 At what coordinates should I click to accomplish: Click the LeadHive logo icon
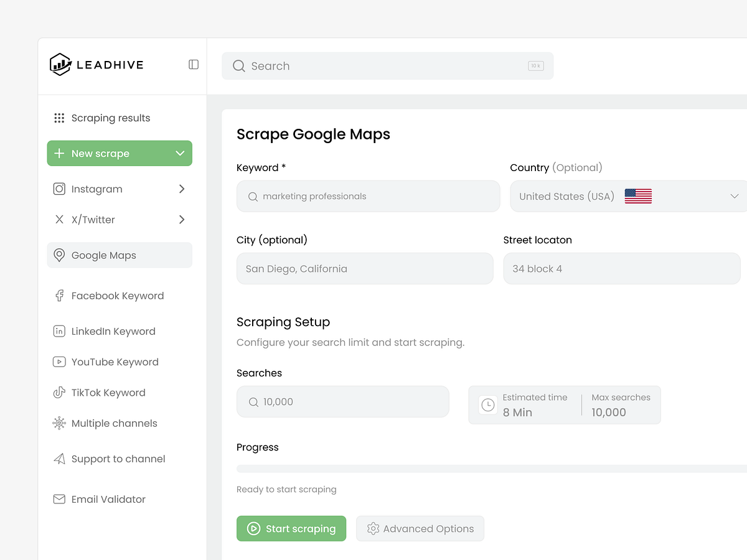point(60,65)
